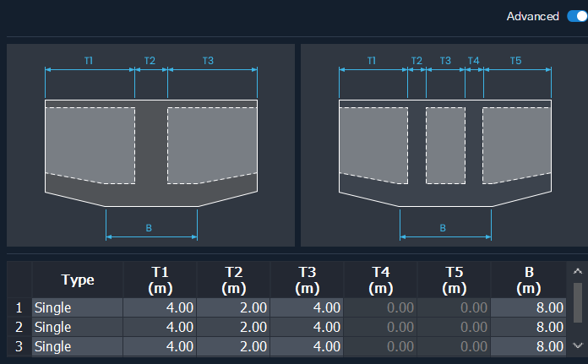Click the T5 (m) column header
588x364 pixels.
tap(454, 280)
